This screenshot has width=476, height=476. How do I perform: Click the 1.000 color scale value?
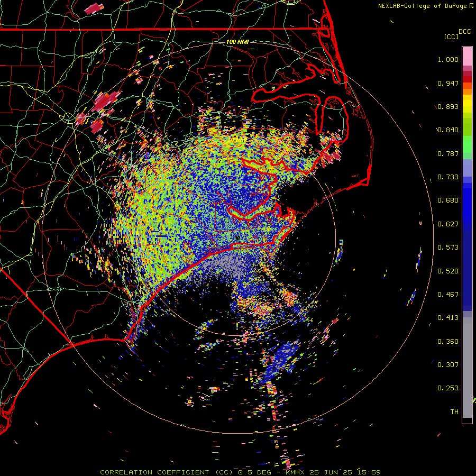448,59
